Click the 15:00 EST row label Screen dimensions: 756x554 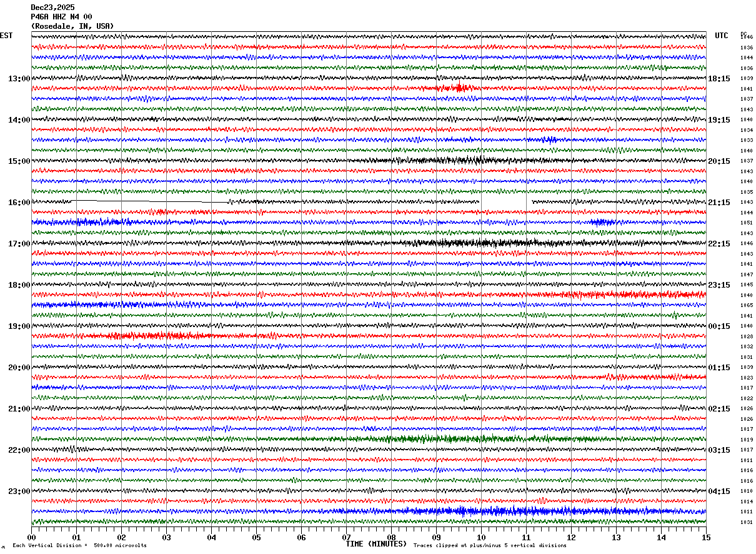tap(19, 161)
